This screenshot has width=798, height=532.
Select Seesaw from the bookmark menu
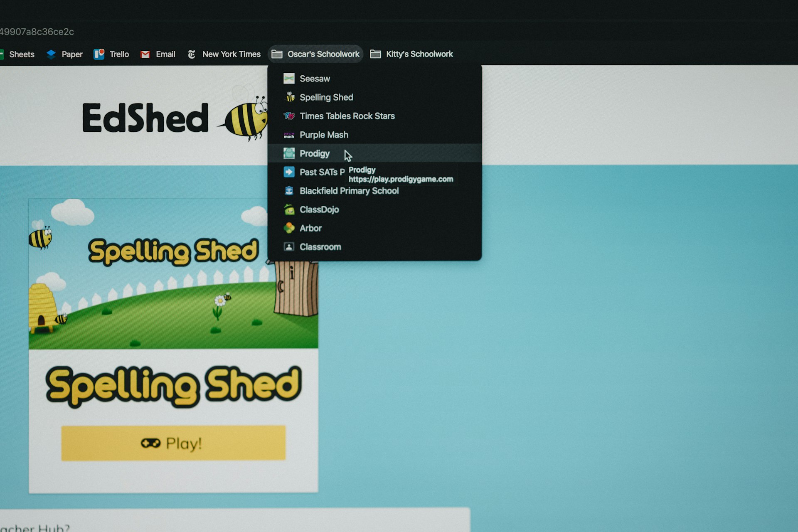[x=375, y=79]
